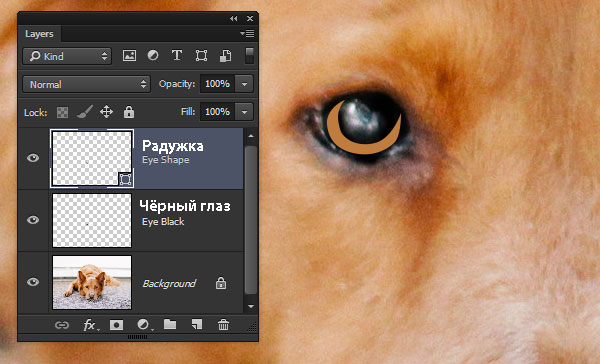Screen dimensions: 600x364
Task: Open the Opacity slider arrow
Action: point(244,84)
